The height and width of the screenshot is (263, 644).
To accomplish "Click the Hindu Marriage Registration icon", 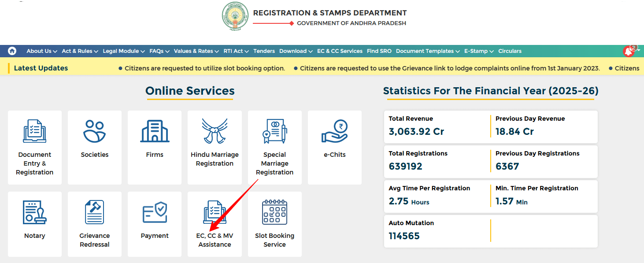I will click(x=215, y=141).
